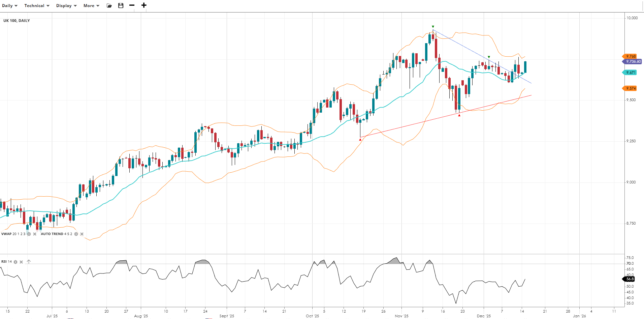This screenshot has height=319, width=644.
Task: Expand the Display options dropdown
Action: [x=66, y=6]
